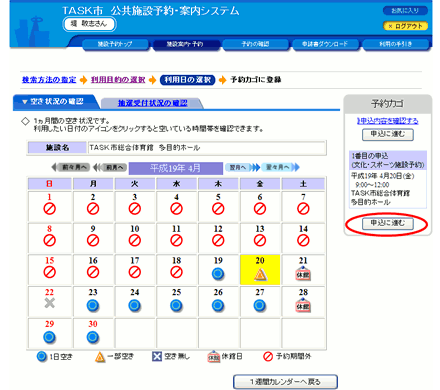Click the 日 Sunday column header
The height and width of the screenshot is (390, 440).
tap(49, 184)
